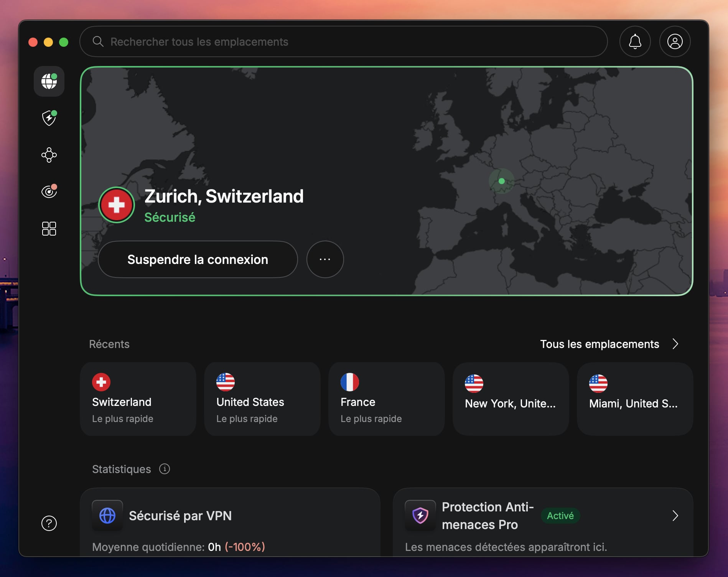Open Statistiques info tooltip icon

tap(165, 469)
